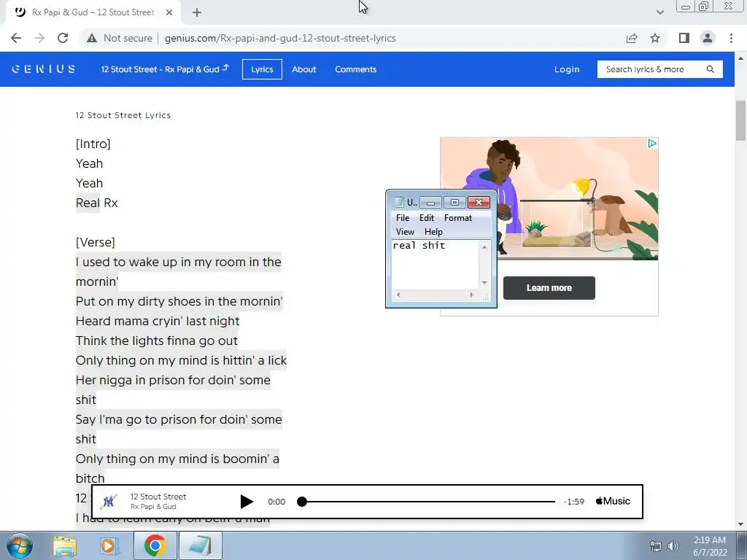Open the Windows Start button
The image size is (747, 560).
coord(19,545)
